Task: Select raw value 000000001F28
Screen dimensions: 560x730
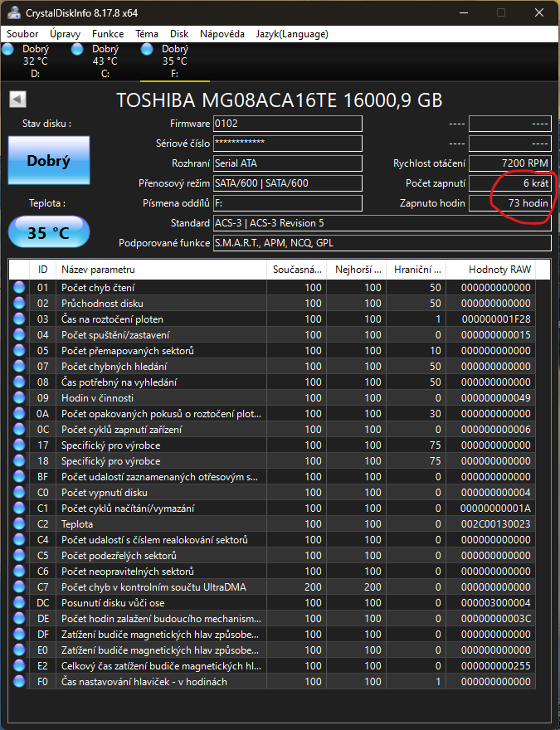Action: point(496,319)
